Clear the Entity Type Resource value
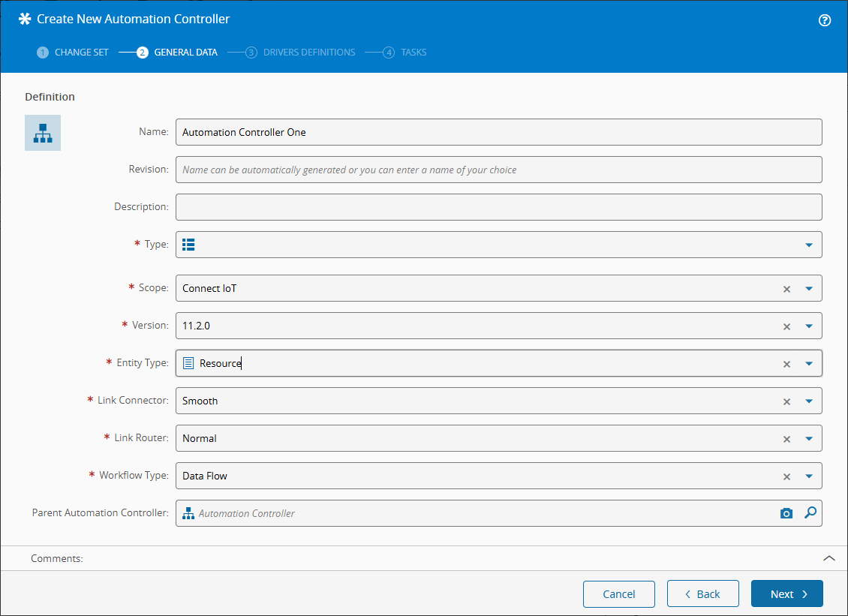This screenshot has width=848, height=616. 786,364
